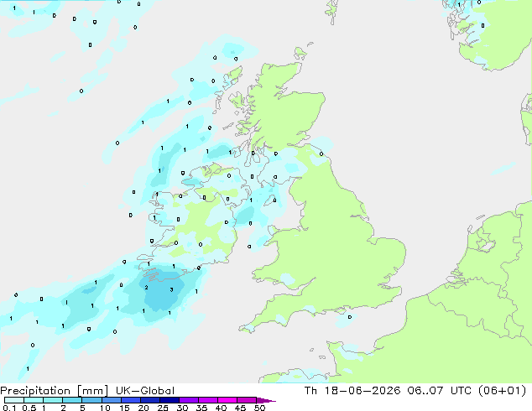Select the 25–30 mm legend swatch
The image size is (532, 411).
coord(169,400)
